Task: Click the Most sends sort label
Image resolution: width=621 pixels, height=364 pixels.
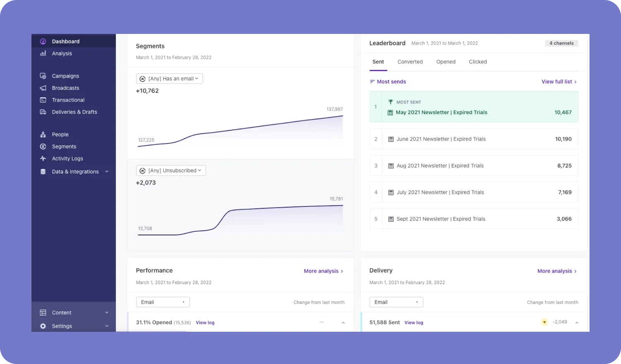Action: pos(391,81)
